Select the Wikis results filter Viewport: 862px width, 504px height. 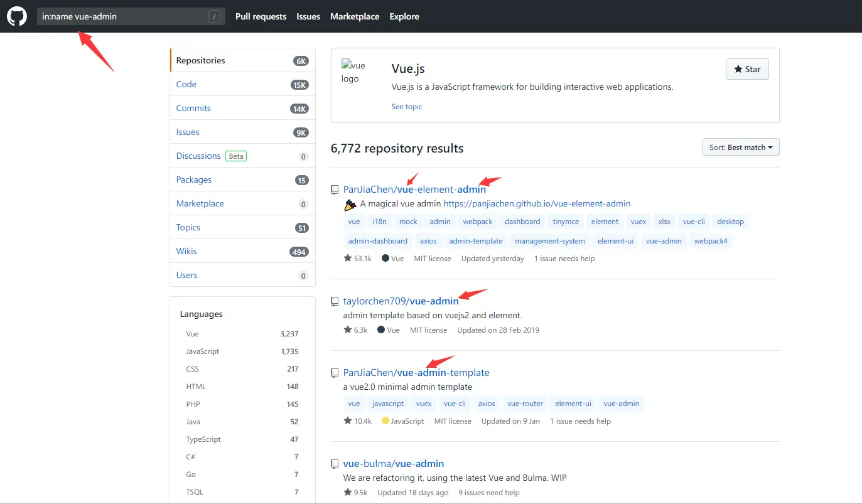pyautogui.click(x=242, y=251)
